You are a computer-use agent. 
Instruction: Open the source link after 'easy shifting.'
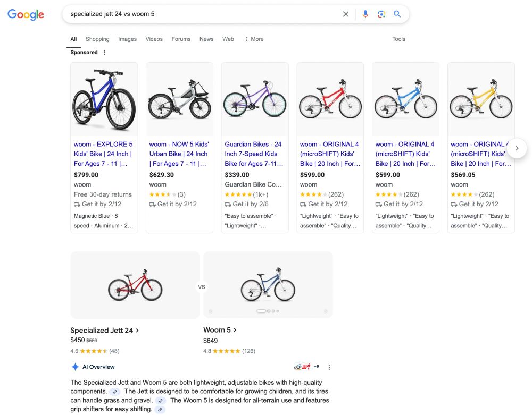(160, 410)
